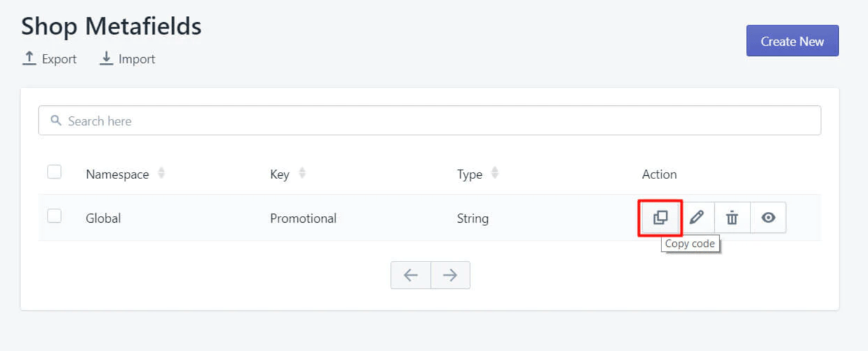Go to previous page arrow

click(410, 275)
